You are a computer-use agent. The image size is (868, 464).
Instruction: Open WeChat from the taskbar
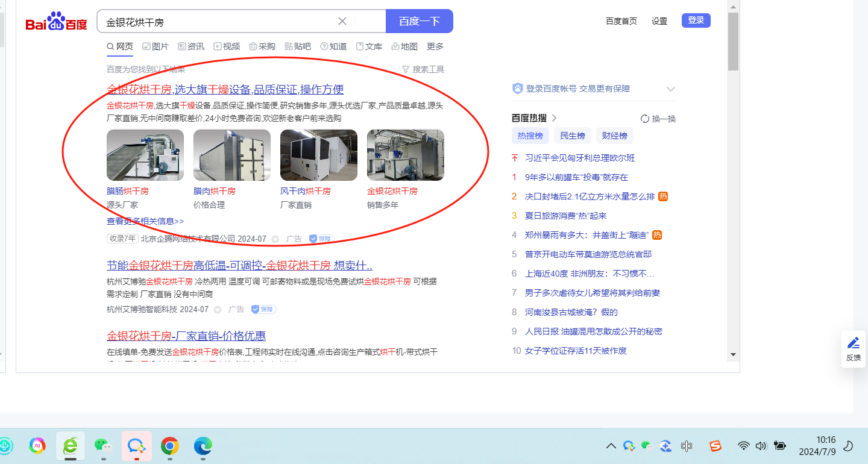(x=104, y=446)
